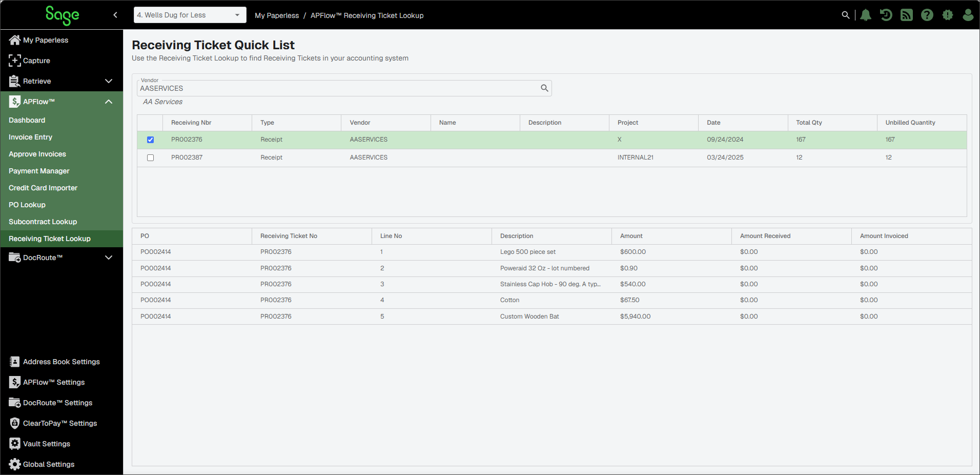Image resolution: width=980 pixels, height=475 pixels.
Task: Collapse the sidebar with the left arrow
Action: point(115,15)
